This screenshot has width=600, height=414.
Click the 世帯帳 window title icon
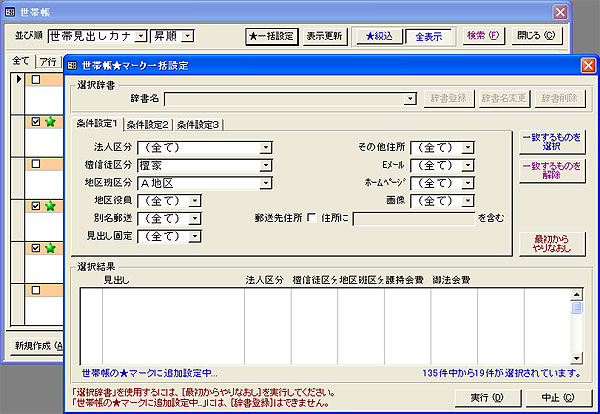[x=10, y=10]
